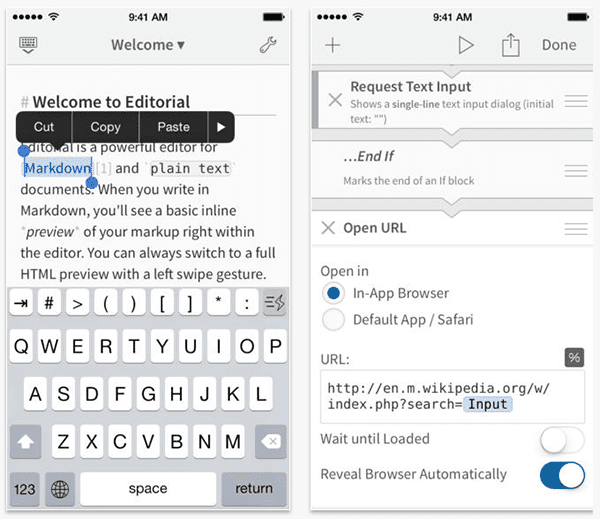Choose Copy in the edit menu

pos(105,127)
